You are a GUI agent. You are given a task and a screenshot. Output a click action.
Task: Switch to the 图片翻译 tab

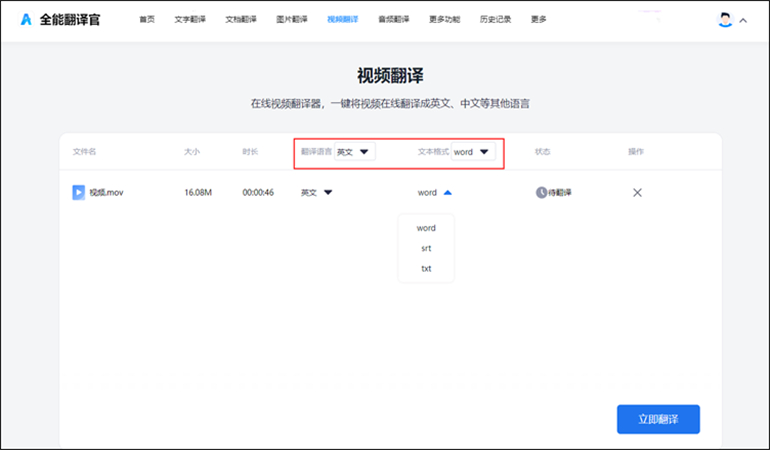291,20
